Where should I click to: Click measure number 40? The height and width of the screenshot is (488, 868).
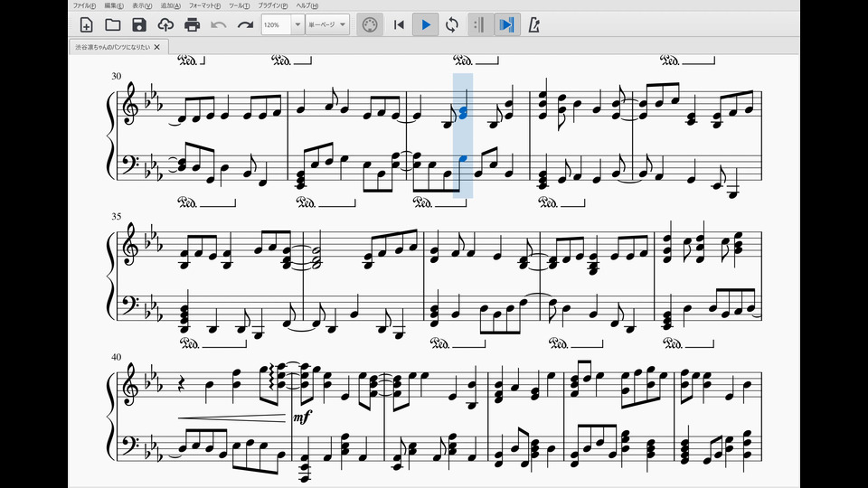117,358
